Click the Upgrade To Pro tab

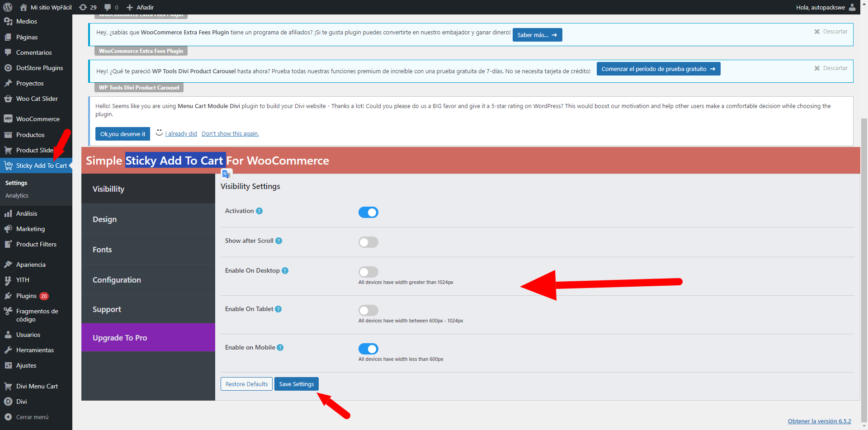148,338
